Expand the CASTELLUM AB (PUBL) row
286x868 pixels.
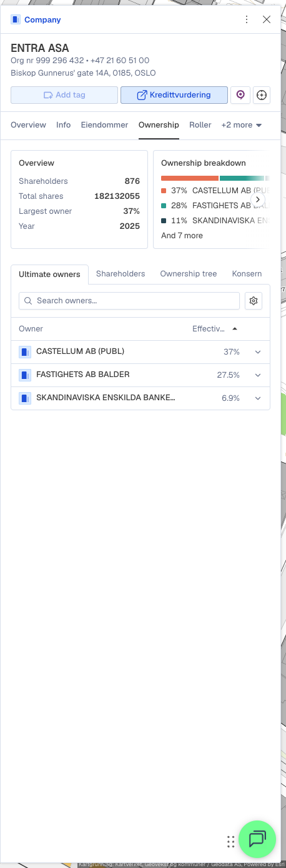pos(258,352)
